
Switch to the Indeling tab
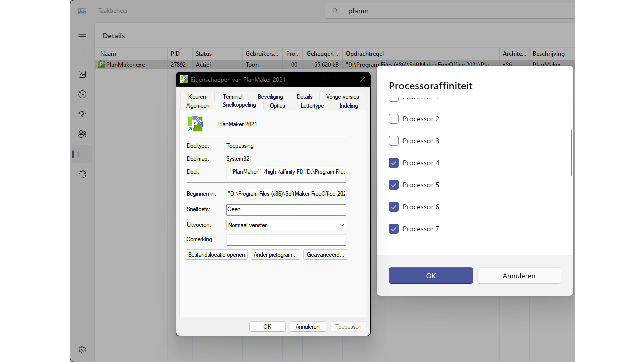pyautogui.click(x=349, y=106)
